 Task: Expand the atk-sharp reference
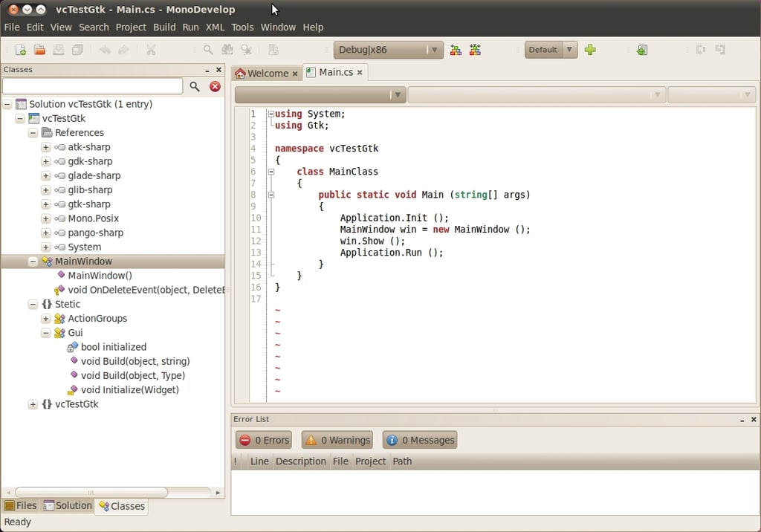tap(45, 147)
